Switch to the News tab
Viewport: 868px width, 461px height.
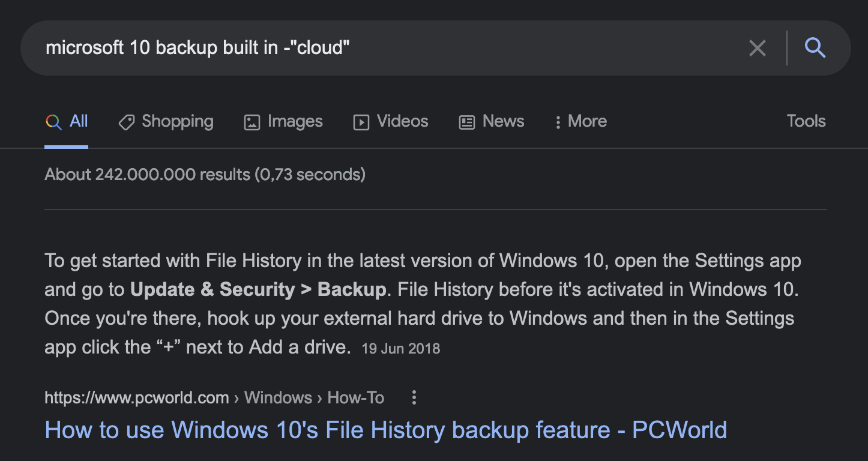(503, 121)
